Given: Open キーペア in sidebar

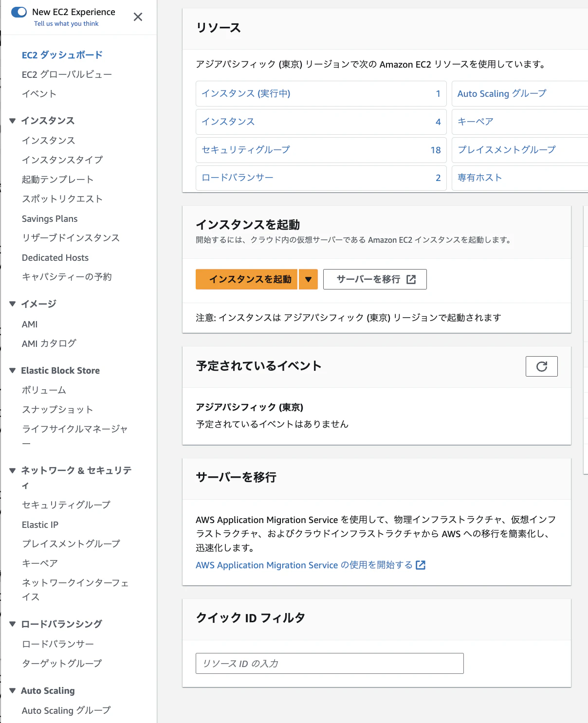Looking at the screenshot, I should pos(40,563).
